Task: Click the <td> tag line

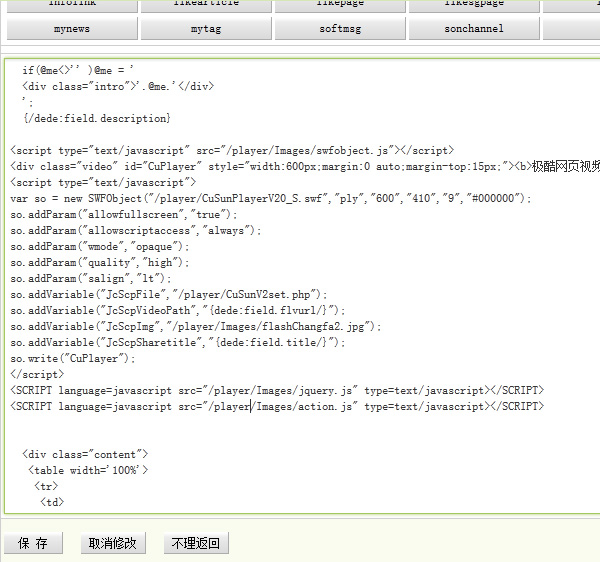Action: click(x=52, y=502)
